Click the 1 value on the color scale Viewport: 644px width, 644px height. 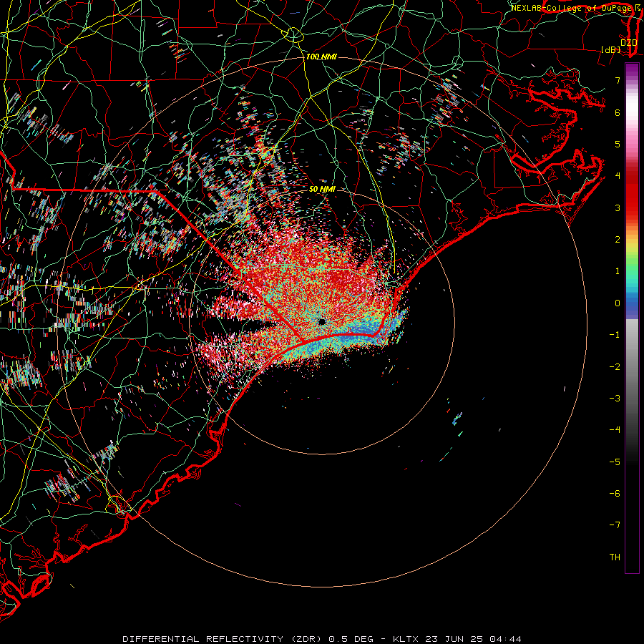click(618, 271)
